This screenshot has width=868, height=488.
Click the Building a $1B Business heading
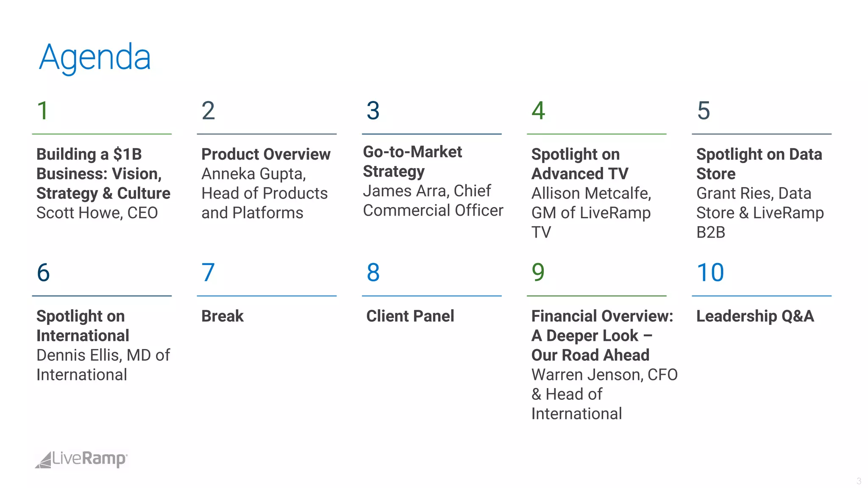coord(103,174)
